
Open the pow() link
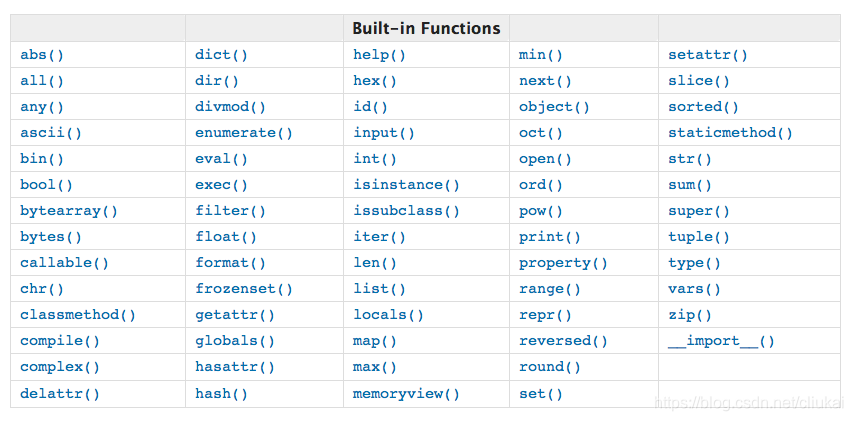click(541, 211)
